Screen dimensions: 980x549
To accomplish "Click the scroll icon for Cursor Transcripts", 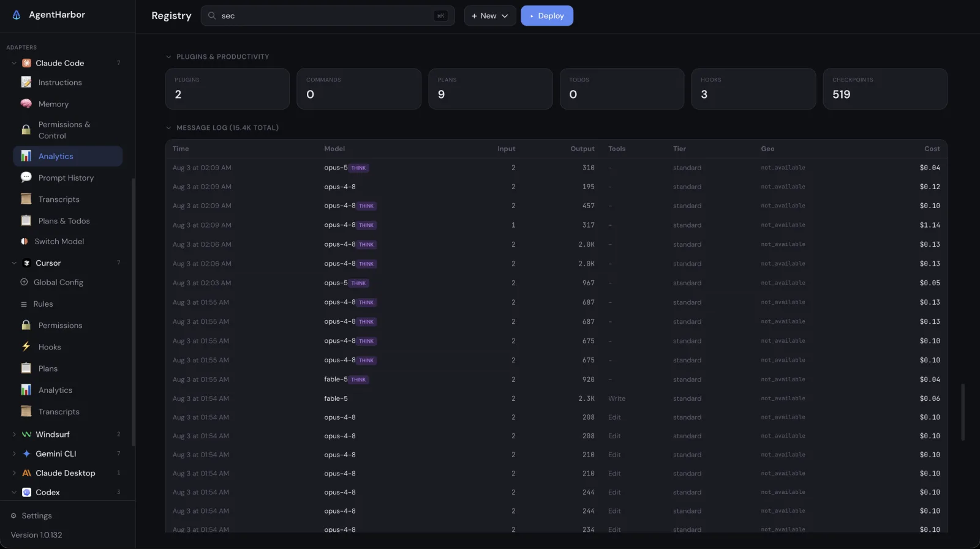I will [26, 411].
